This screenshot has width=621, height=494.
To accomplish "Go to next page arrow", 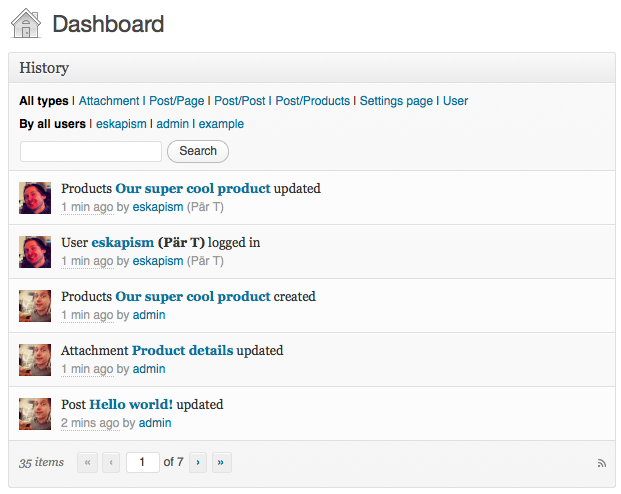I will pos(198,462).
